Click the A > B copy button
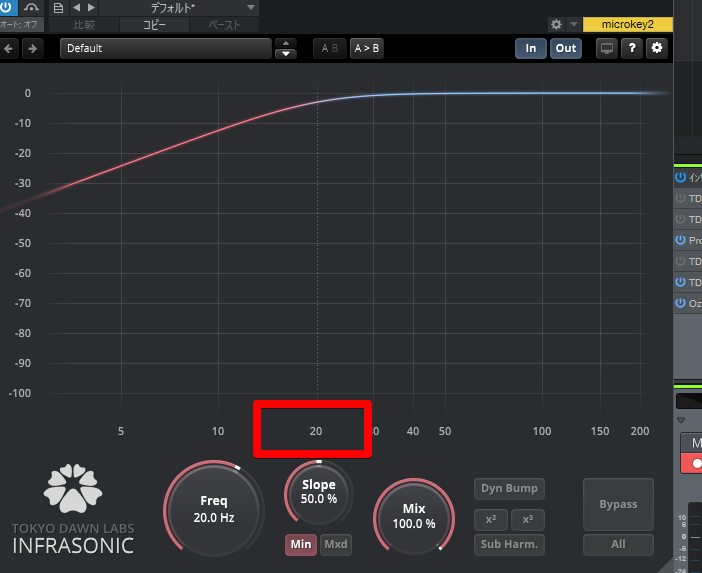 (366, 48)
